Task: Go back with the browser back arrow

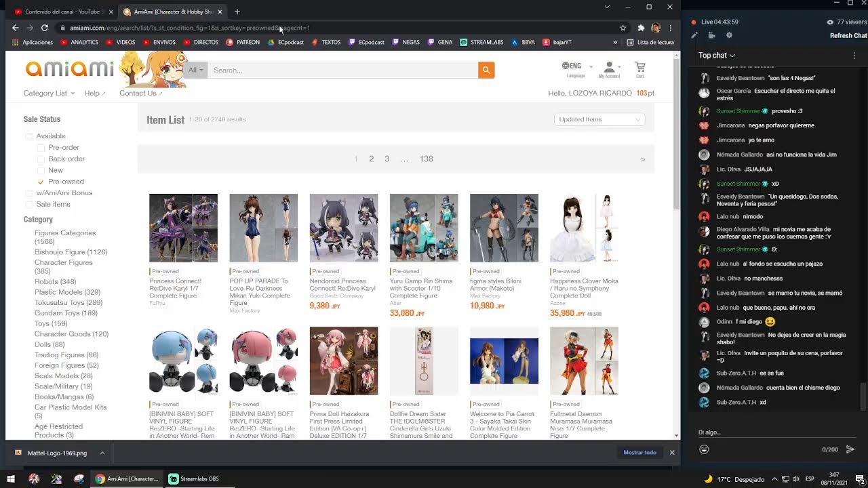Action: tap(15, 28)
